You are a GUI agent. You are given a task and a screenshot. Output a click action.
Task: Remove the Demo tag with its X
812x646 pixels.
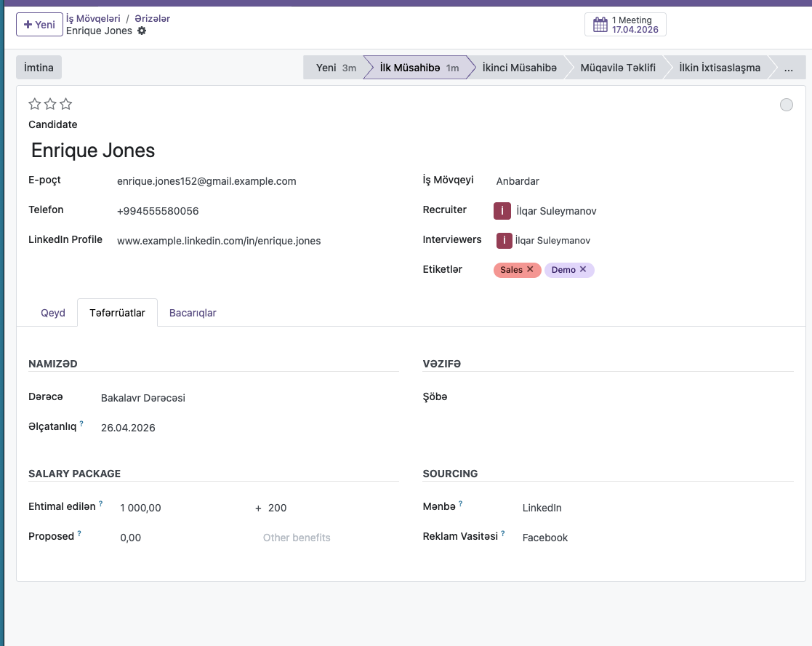point(583,269)
